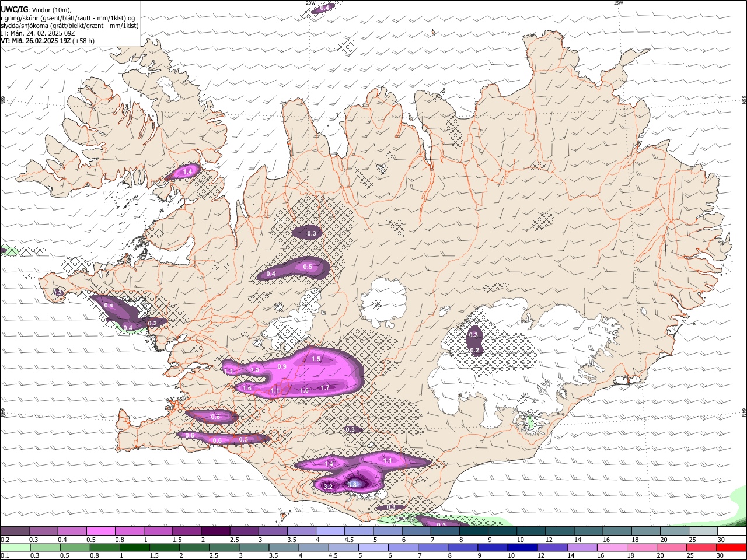
Task: Select dark teal top-row swatch between 8 and 9
Action: tap(473, 531)
